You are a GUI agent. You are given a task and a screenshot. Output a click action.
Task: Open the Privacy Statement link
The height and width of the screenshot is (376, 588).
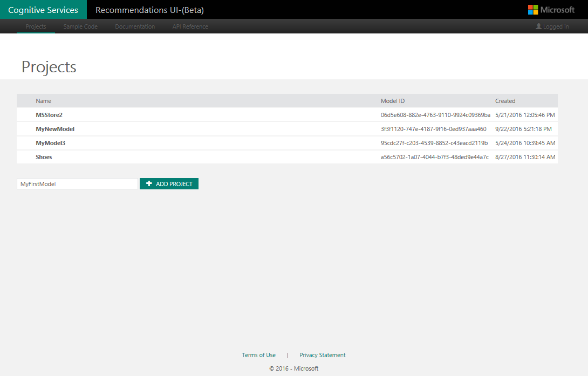pyautogui.click(x=323, y=355)
